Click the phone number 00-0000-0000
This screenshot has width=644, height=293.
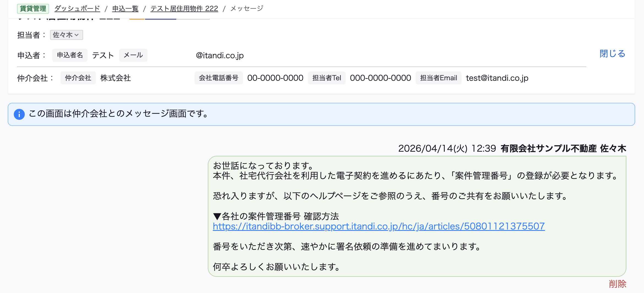click(x=275, y=78)
